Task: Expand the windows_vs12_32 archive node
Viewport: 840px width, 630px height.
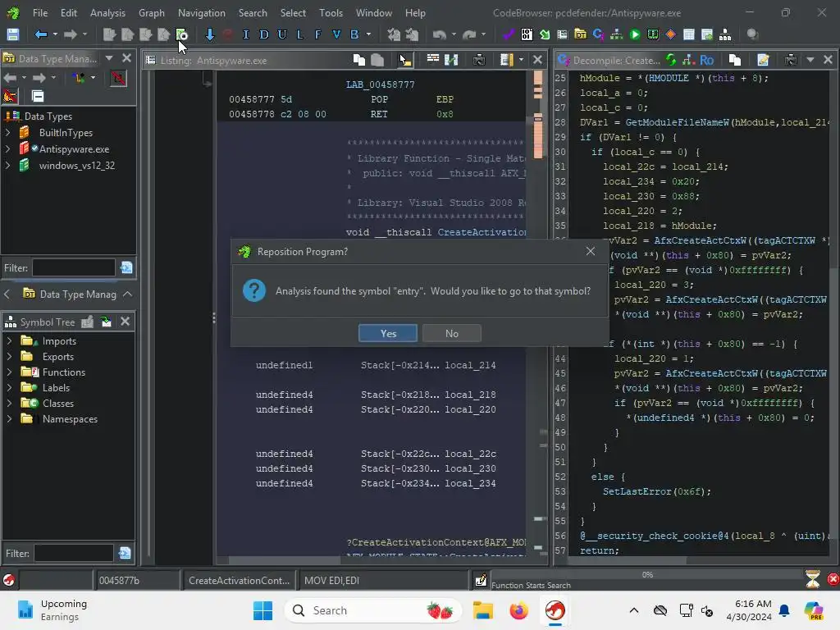Action: pos(7,166)
